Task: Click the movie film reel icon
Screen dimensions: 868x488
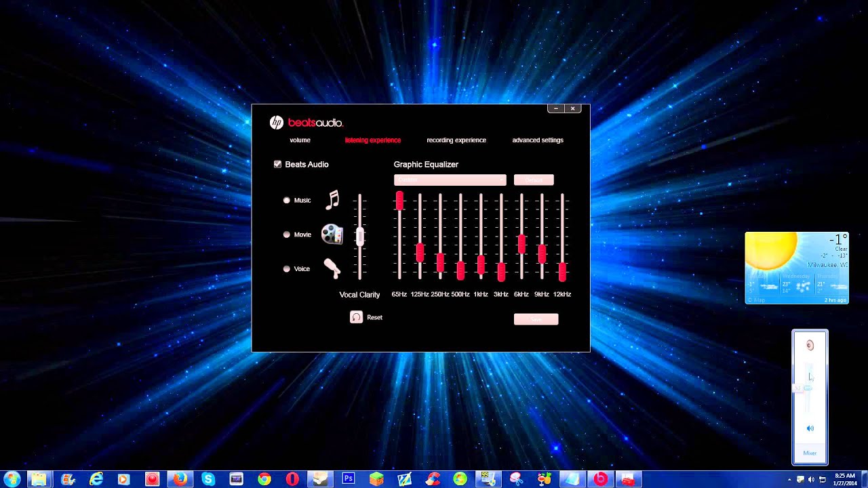Action: point(332,235)
